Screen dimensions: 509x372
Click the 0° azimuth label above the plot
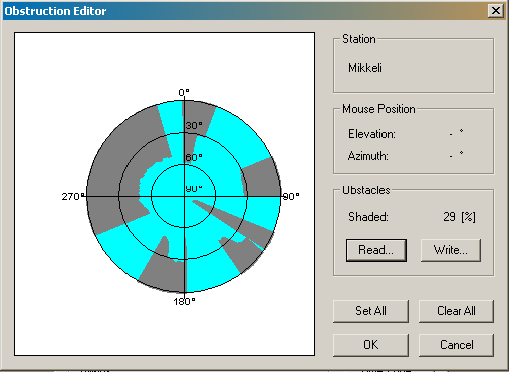point(184,92)
